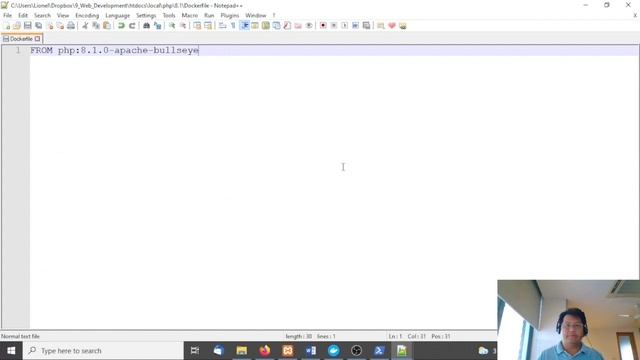Screen dimensions: 640x360
Task: Click the Paste toolbar icon
Action: [x=107, y=26]
